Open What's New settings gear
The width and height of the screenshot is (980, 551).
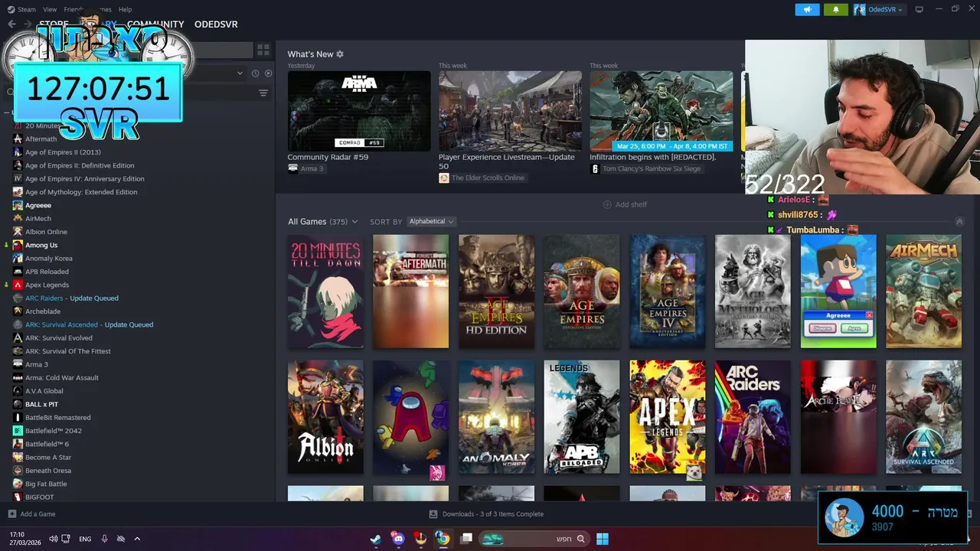point(340,54)
